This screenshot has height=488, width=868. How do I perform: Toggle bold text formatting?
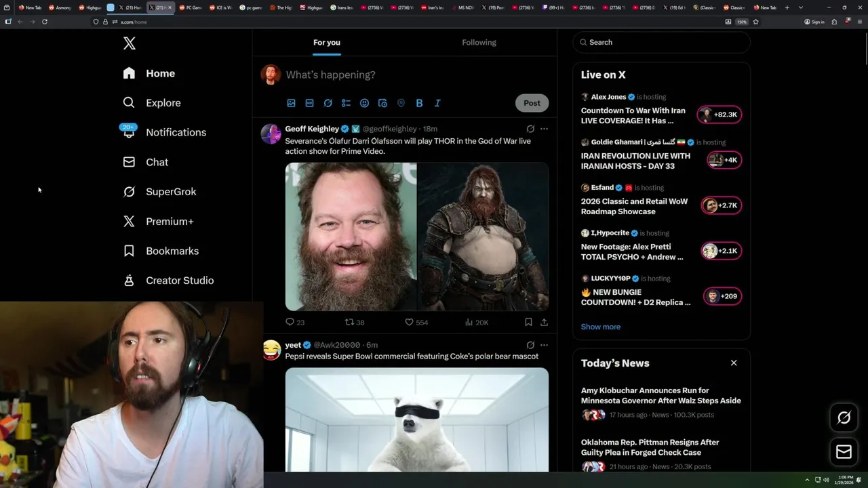point(419,103)
